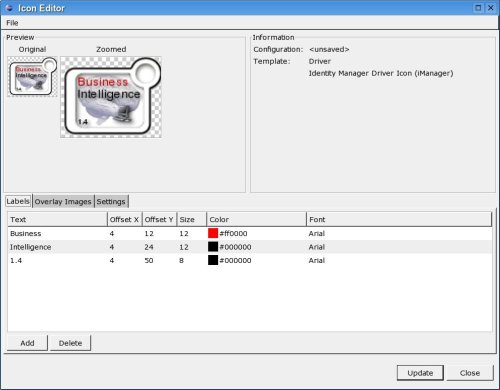Click Offset X value 4 in Business row

pos(112,234)
